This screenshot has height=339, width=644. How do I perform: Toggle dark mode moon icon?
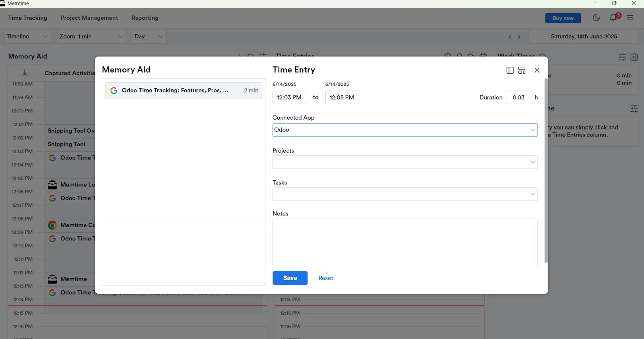[596, 18]
